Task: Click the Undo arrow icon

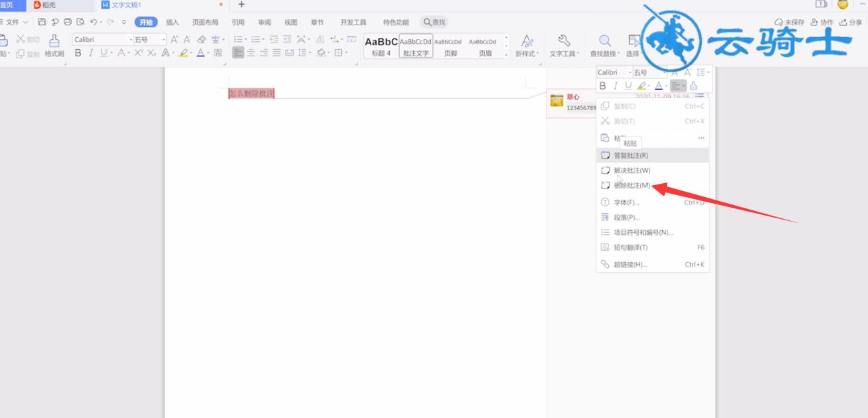Action: point(94,22)
